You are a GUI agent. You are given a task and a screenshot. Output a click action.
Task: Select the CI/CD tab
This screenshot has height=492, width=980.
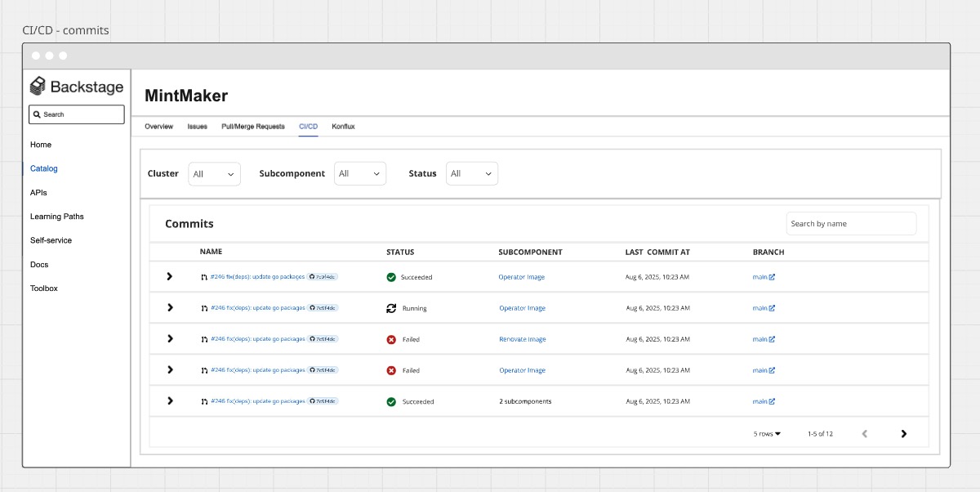coord(308,127)
